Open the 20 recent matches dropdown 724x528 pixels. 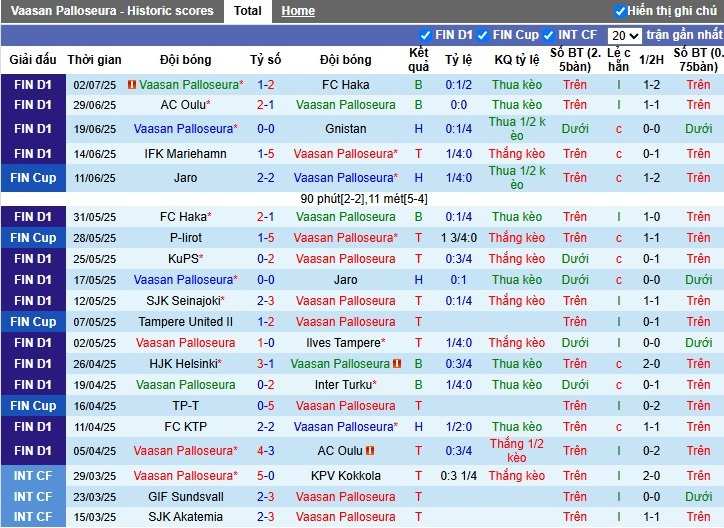624,36
